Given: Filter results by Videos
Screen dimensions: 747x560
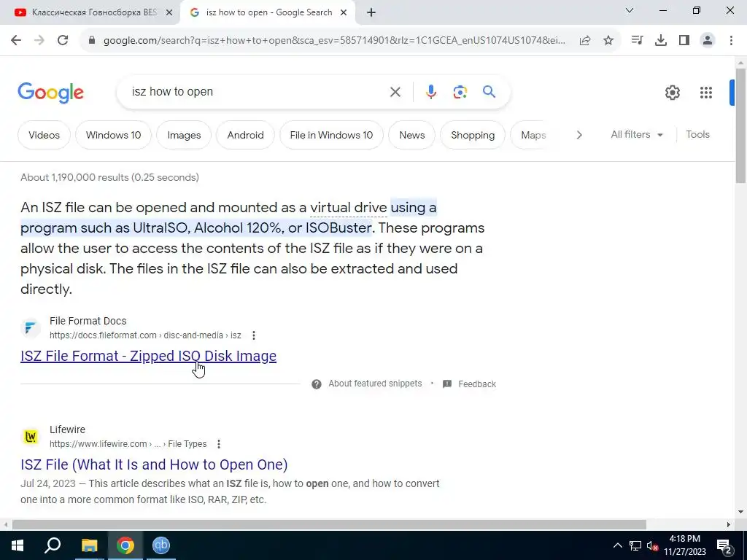Looking at the screenshot, I should coord(44,135).
